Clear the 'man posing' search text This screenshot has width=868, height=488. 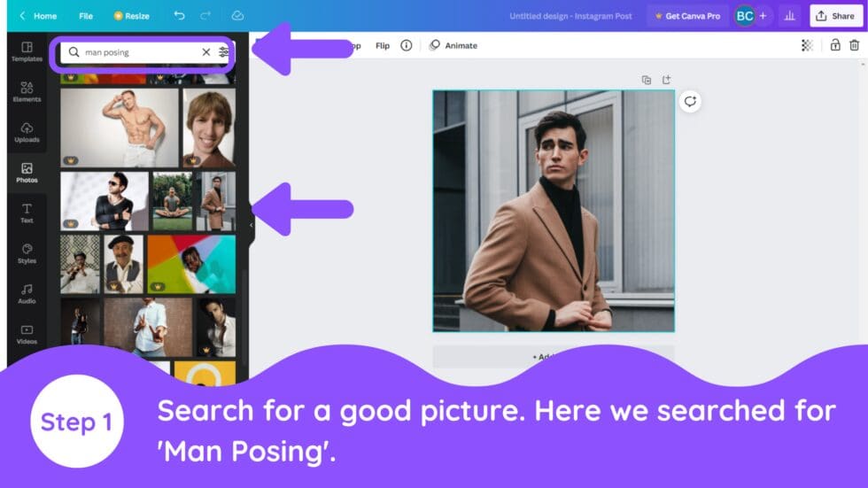[x=206, y=52]
